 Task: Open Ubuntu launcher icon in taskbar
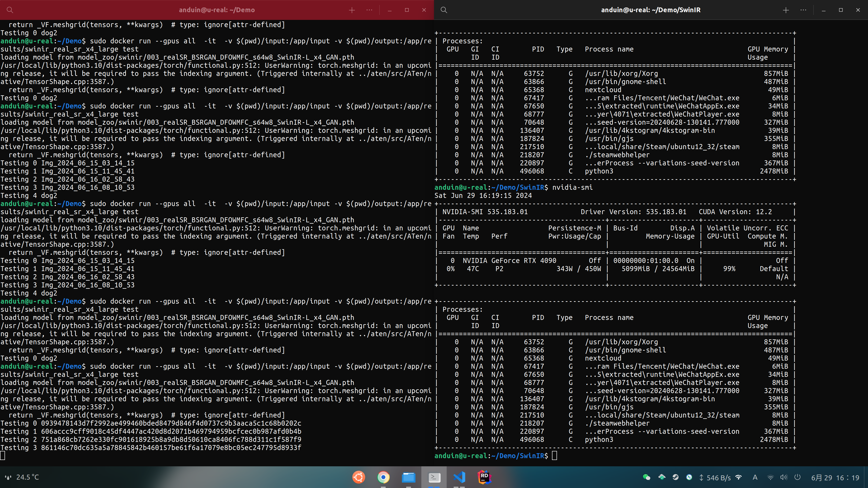point(359,477)
